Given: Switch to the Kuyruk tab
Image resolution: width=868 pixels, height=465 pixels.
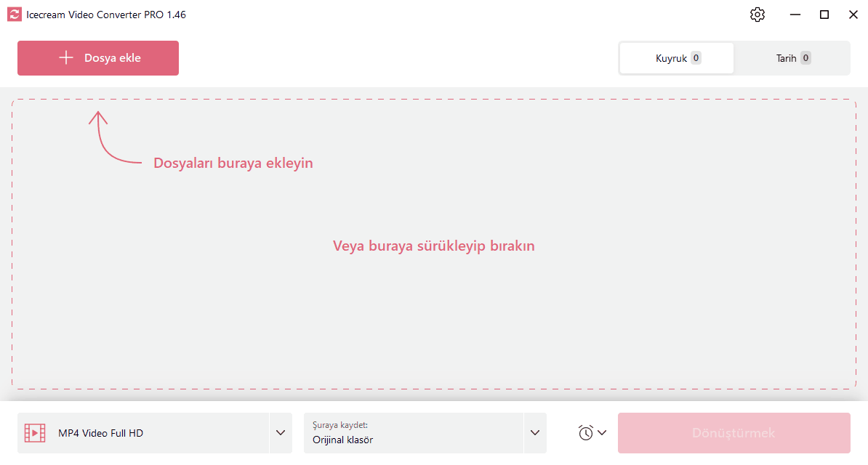Looking at the screenshot, I should coord(677,58).
